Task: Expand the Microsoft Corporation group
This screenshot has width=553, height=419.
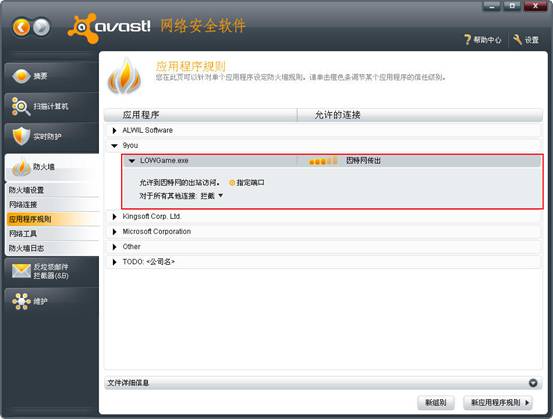Action: (x=114, y=232)
